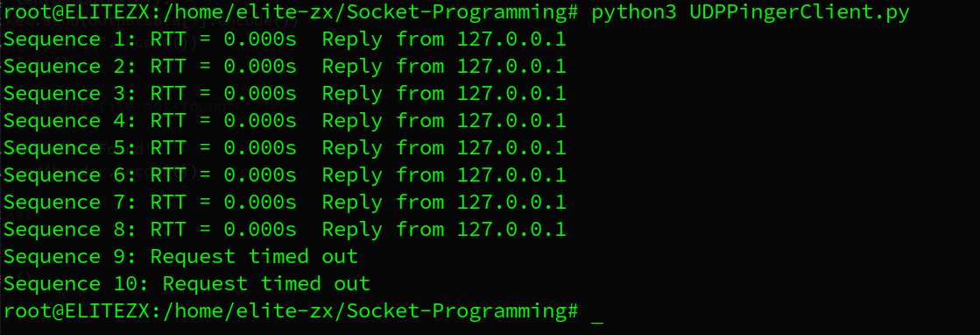Click Sequence 10 Request timed out message
The height and width of the screenshot is (335, 980).
[267, 283]
